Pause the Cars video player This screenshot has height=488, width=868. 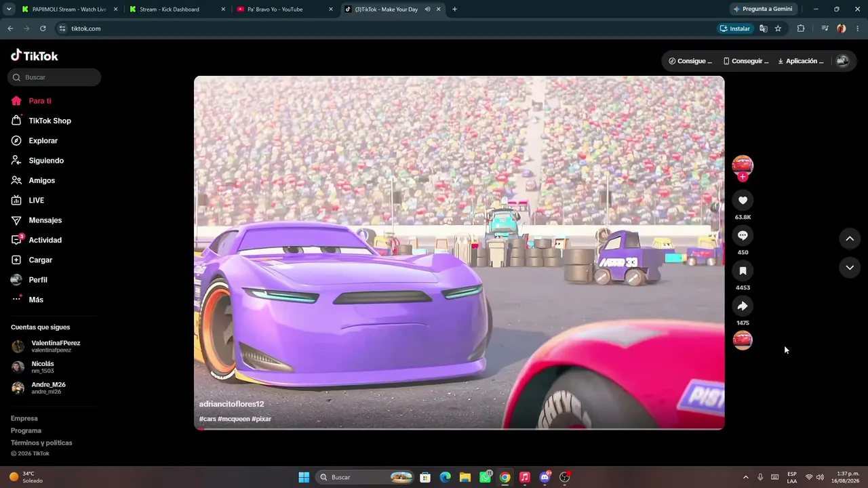459,252
